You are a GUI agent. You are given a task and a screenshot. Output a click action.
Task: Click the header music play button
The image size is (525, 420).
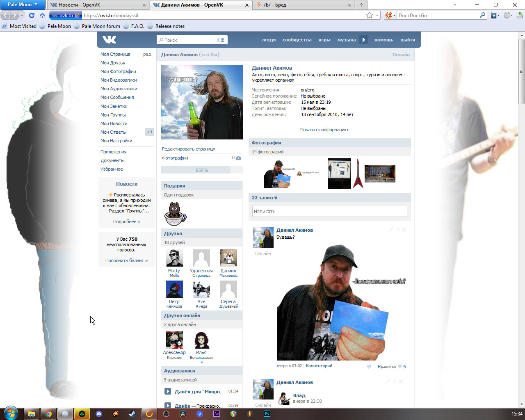click(364, 40)
